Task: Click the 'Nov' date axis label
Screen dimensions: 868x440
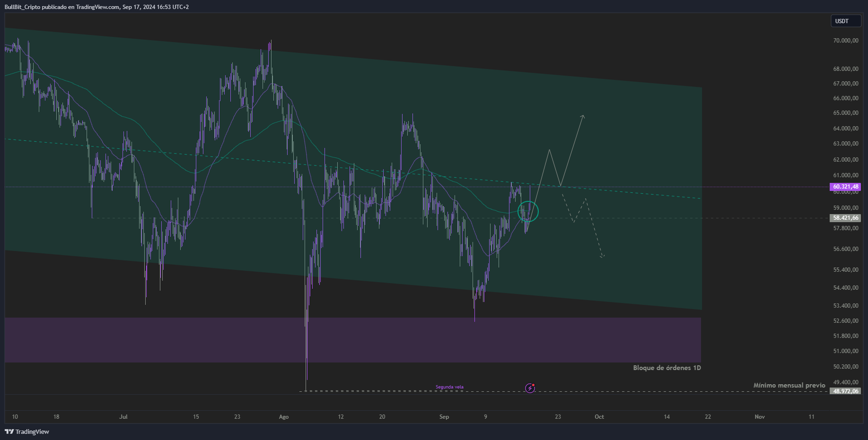Action: point(760,417)
